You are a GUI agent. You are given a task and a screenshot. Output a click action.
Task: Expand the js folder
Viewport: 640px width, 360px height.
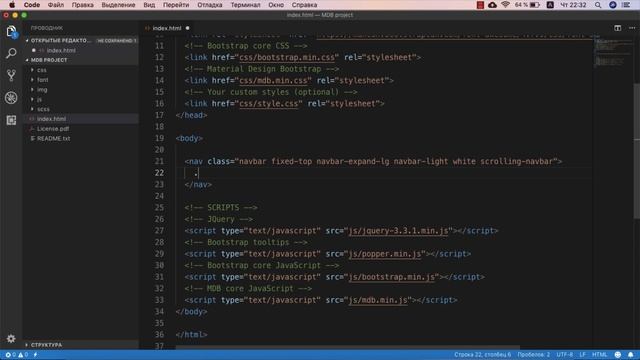[x=39, y=99]
